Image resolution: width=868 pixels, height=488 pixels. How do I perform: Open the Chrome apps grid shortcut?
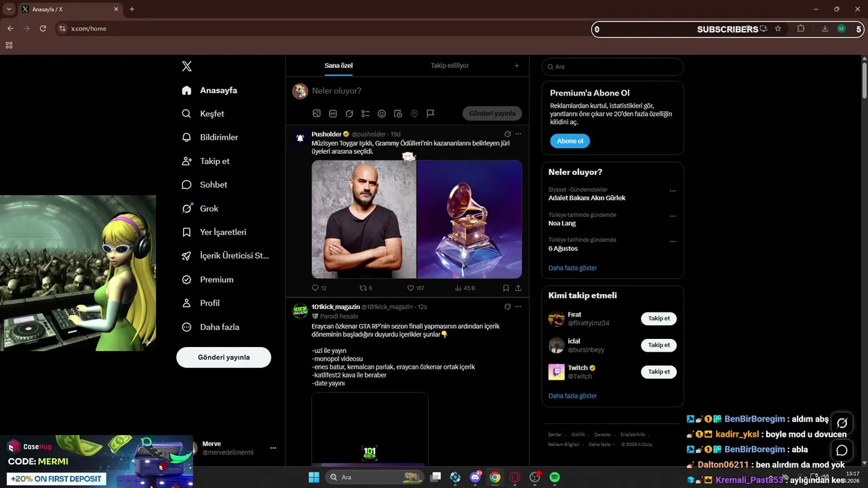point(9,45)
